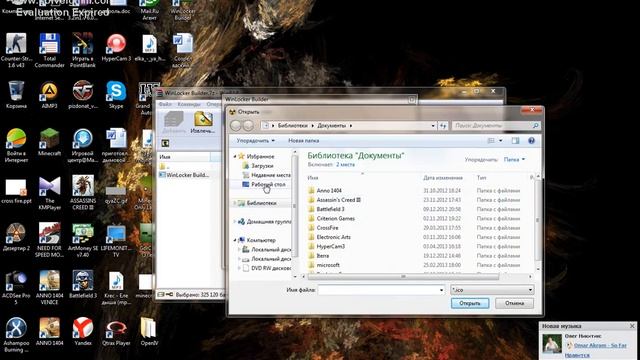Screen dimensions: 640x360
Task: Open the Команды menu in the archiver window
Action: click(x=189, y=104)
